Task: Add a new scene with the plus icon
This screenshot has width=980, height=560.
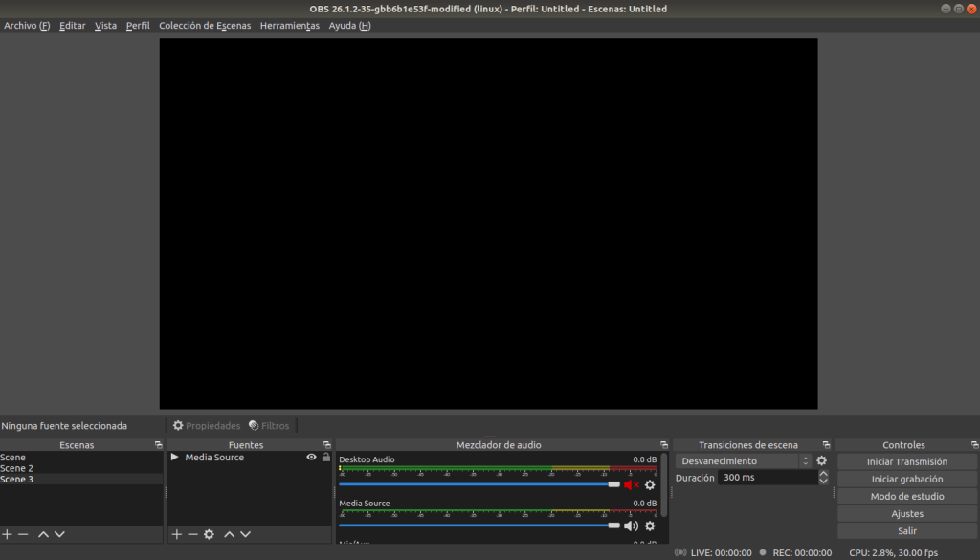Action: click(x=7, y=534)
